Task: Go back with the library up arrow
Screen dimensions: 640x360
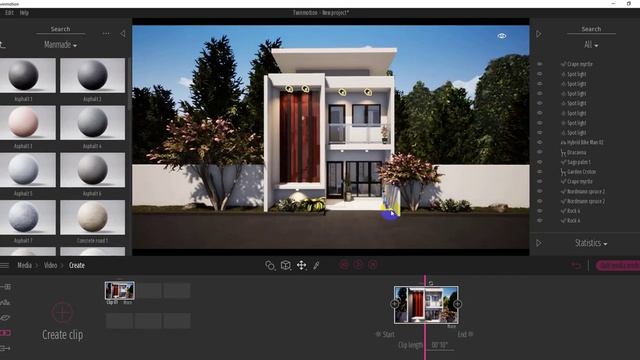Action: point(2,44)
